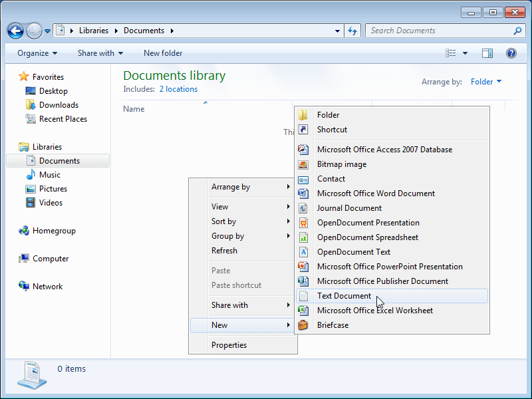Toggle the preview pane icon
Viewport: 532px width, 399px height.
point(487,53)
